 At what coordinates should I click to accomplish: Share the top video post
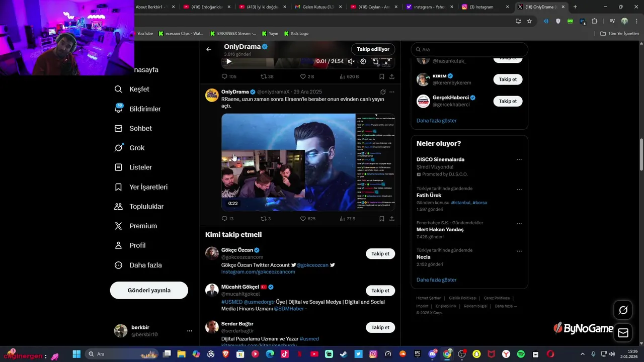(392, 76)
